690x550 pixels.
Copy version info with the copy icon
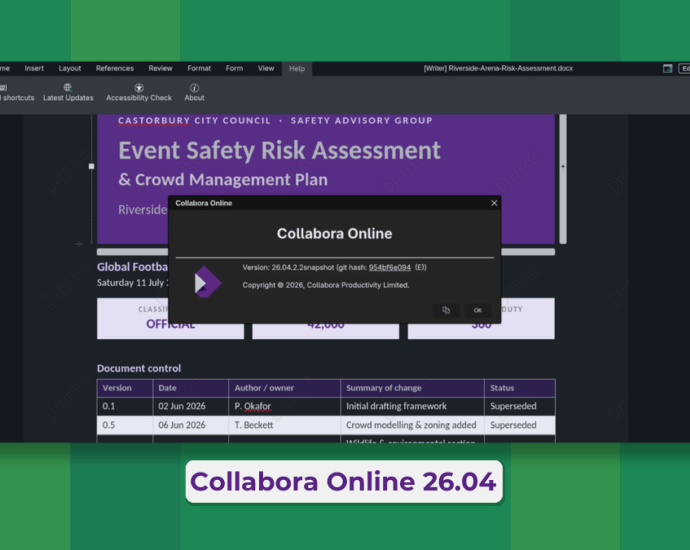[x=446, y=310]
